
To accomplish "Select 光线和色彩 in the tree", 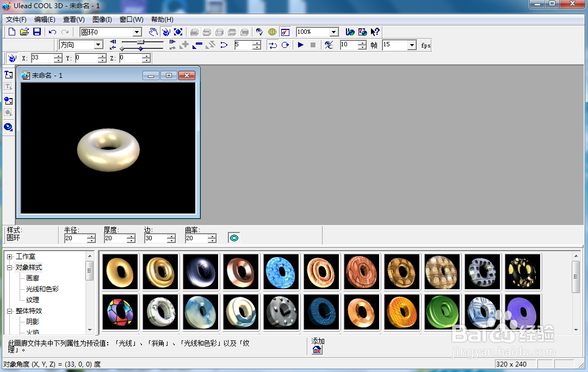I will 42,289.
